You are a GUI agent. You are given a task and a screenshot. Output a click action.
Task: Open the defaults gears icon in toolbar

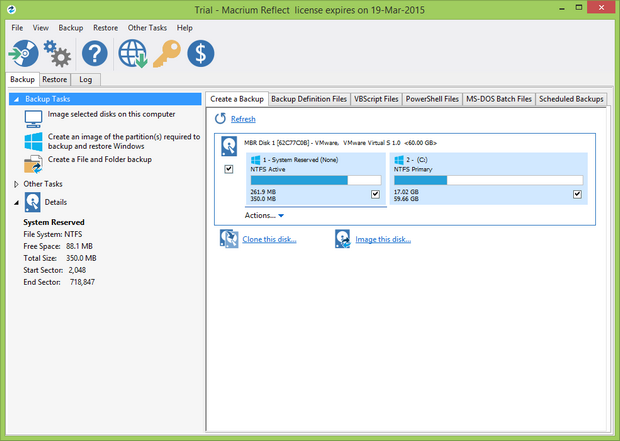click(x=57, y=53)
